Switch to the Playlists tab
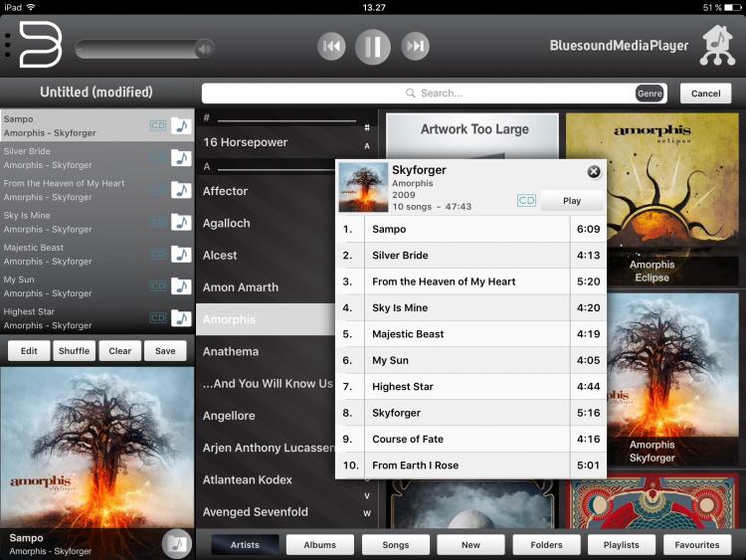 [622, 545]
